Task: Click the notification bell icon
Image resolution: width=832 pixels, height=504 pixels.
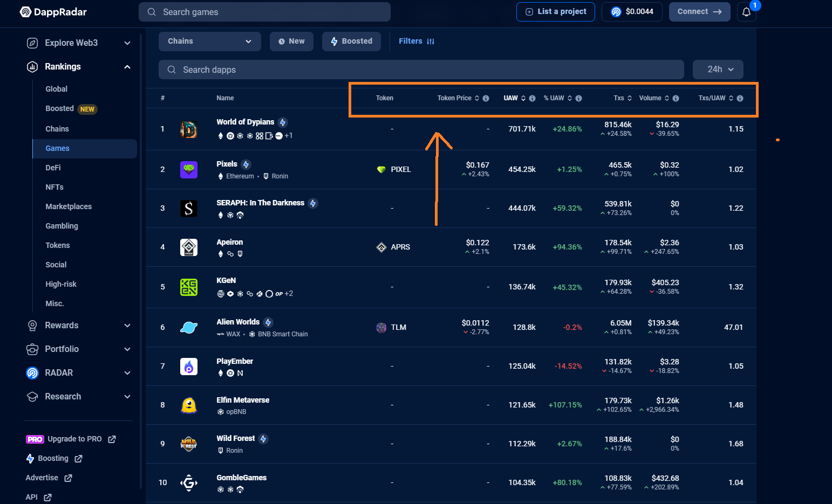Action: coord(746,12)
